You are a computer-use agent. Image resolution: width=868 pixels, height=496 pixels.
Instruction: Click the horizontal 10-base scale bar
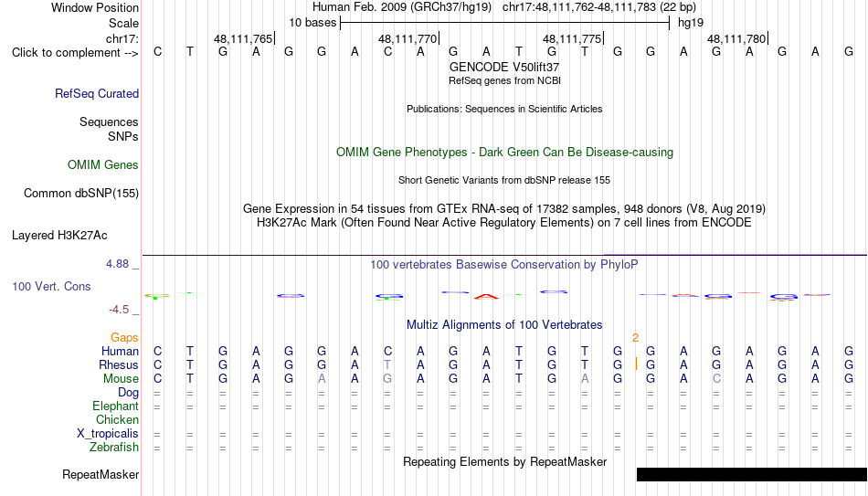(505, 23)
